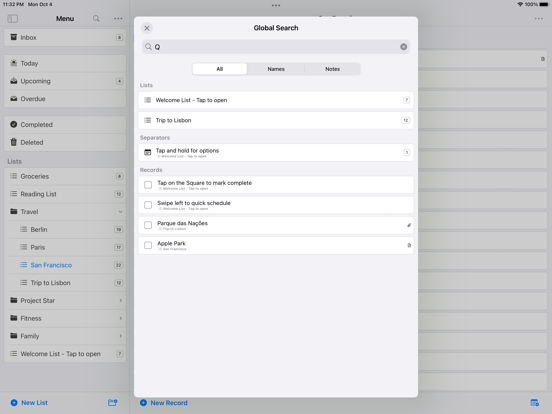Open the Completed view
This screenshot has width=552, height=414.
[x=65, y=125]
